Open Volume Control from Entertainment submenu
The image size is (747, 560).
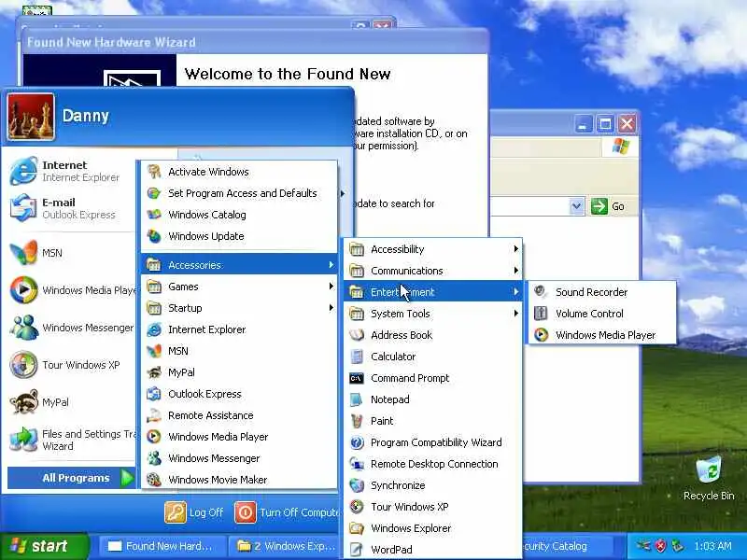click(x=602, y=314)
